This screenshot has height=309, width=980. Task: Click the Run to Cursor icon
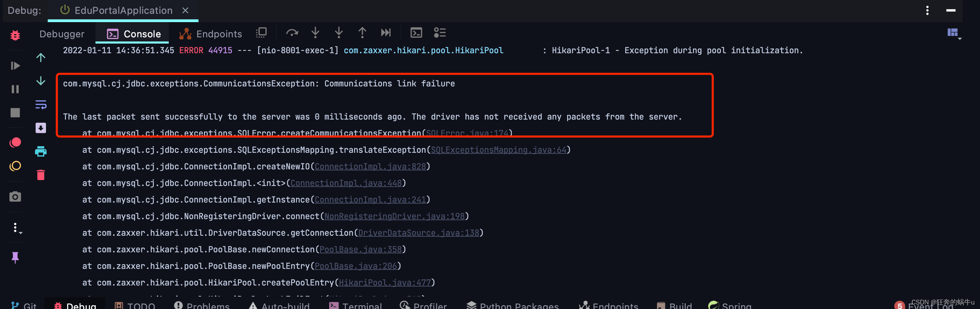[x=385, y=33]
